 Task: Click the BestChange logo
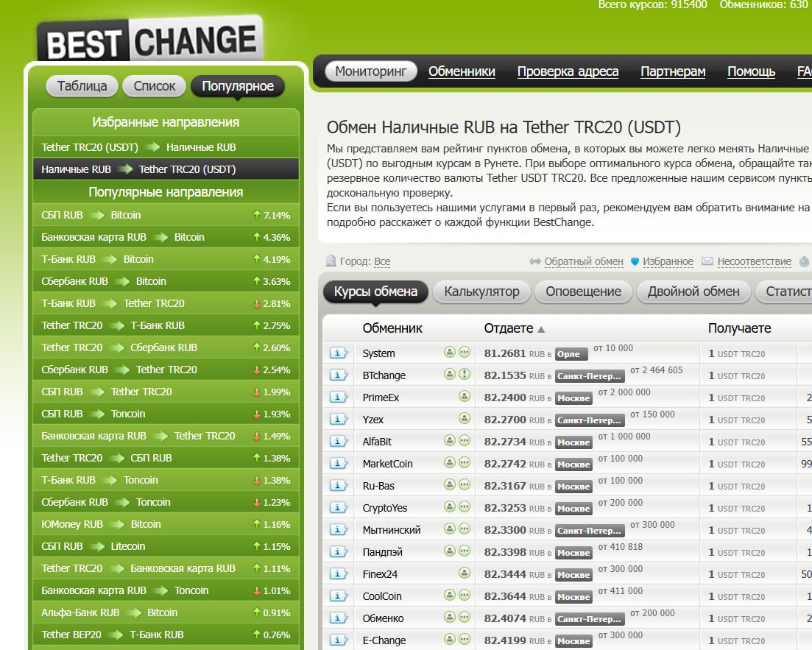pos(150,39)
